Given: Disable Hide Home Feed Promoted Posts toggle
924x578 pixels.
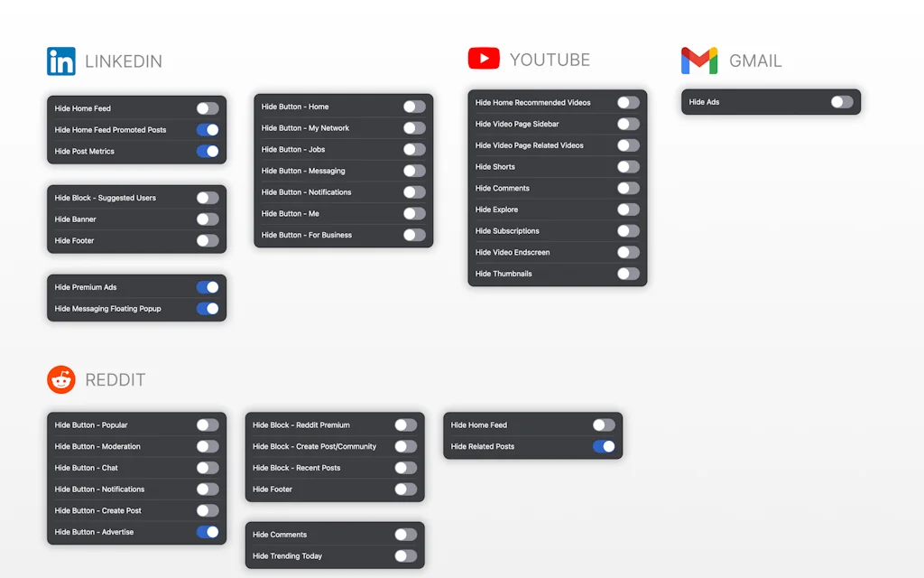Looking at the screenshot, I should point(208,130).
